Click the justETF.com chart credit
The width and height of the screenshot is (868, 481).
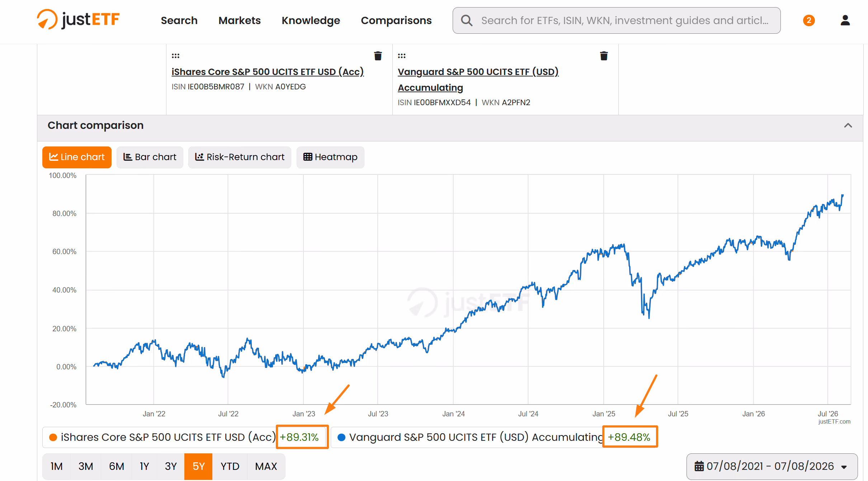coord(834,421)
